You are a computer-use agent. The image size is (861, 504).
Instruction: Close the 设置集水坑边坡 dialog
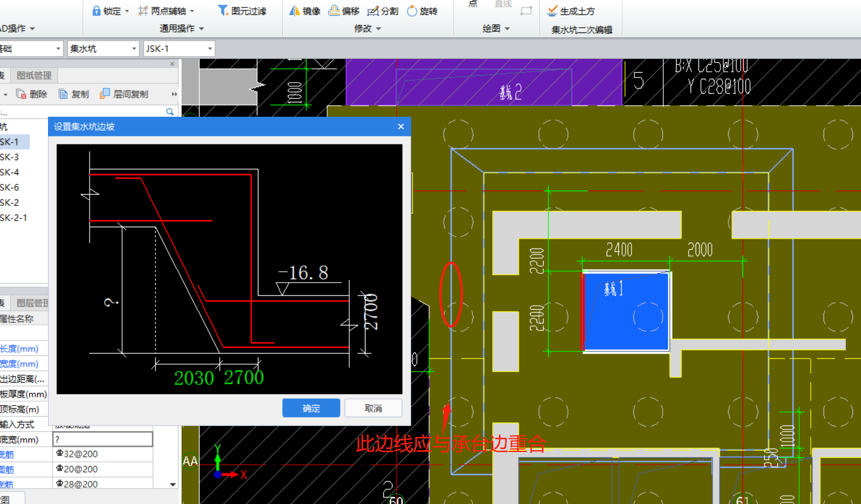pos(401,127)
